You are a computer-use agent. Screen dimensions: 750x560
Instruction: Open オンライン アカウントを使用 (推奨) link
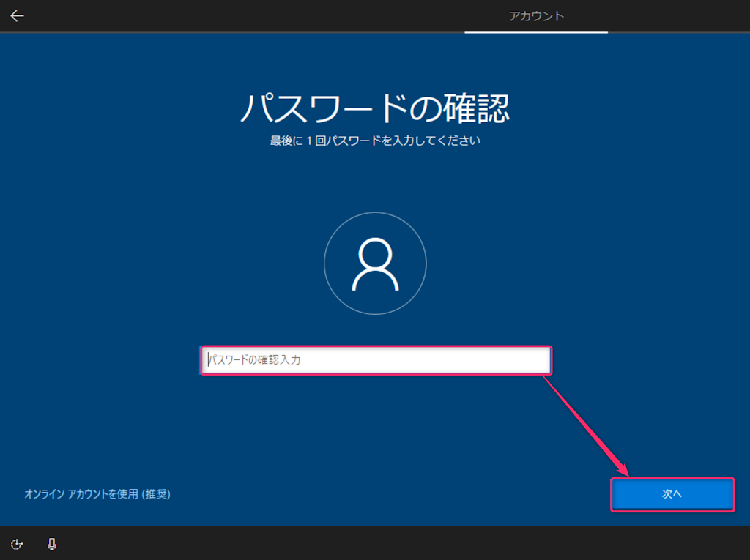97,494
